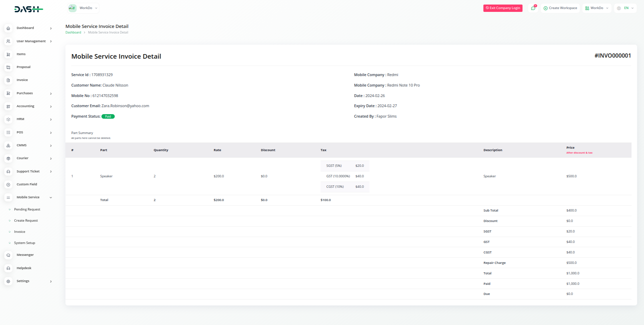The height and width of the screenshot is (325, 644).
Task: Click the HRM icon in sidebar
Action: pos(8,119)
